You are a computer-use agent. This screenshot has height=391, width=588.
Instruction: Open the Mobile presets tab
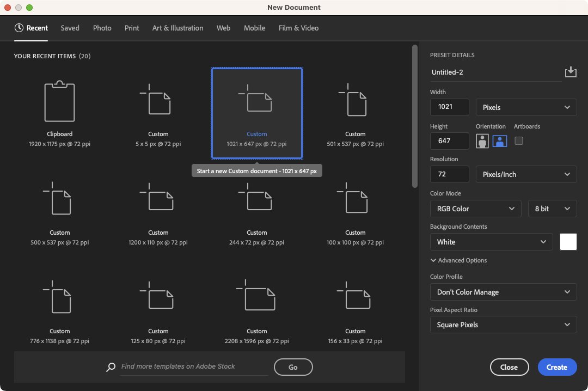tap(255, 28)
